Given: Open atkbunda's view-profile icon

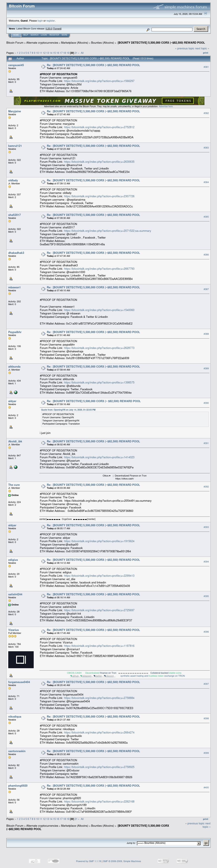Looking at the screenshot, I should coord(11,393).
